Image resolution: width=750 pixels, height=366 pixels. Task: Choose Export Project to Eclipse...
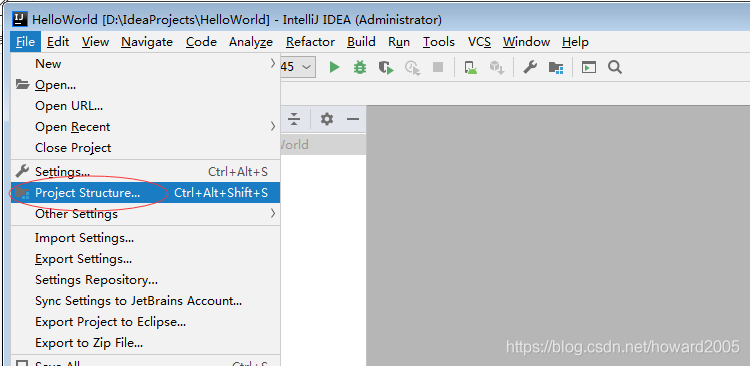pyautogui.click(x=145, y=322)
